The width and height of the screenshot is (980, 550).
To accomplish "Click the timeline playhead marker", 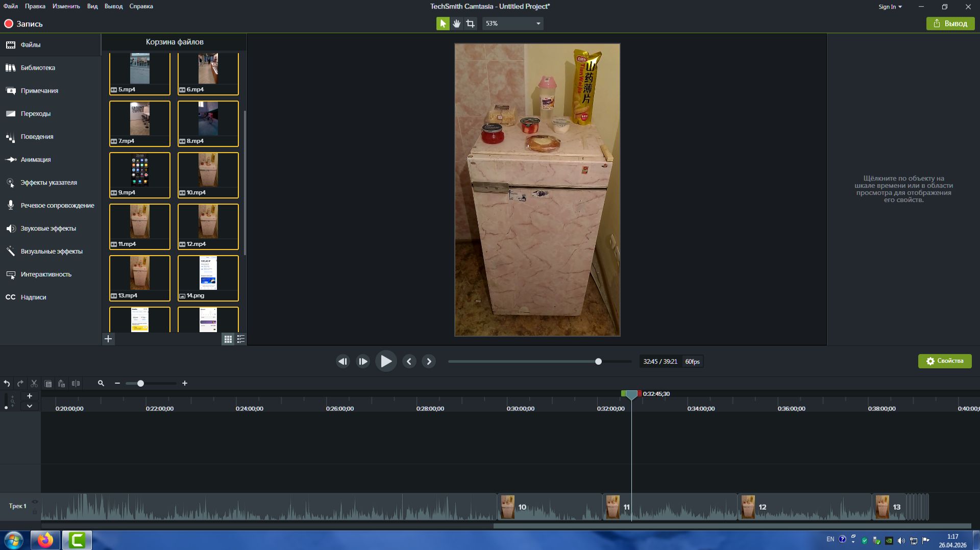I will [x=631, y=394].
